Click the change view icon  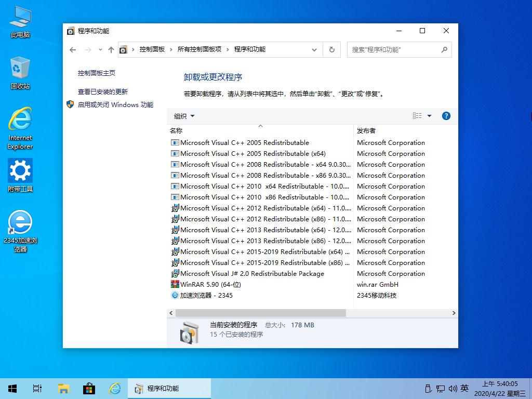(x=417, y=116)
